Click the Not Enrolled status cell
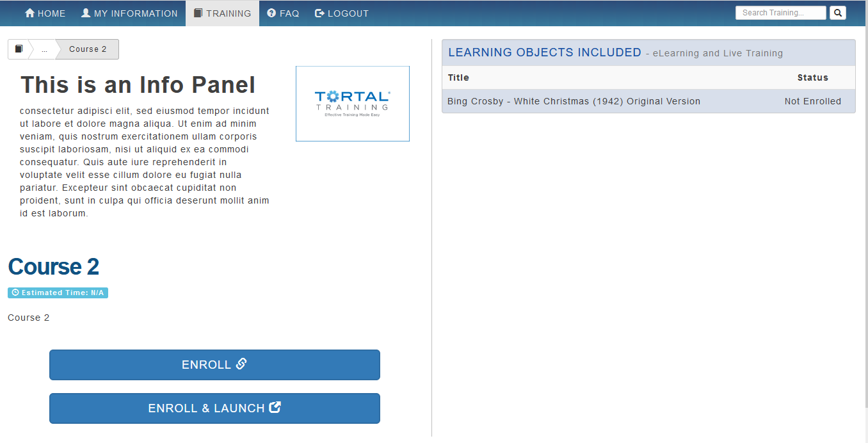 point(813,101)
